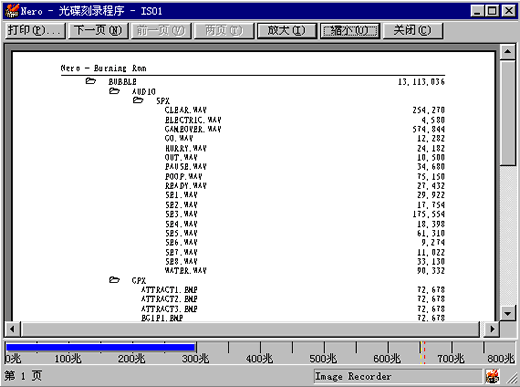
Task: Go to next page (下一页)
Action: point(98,31)
